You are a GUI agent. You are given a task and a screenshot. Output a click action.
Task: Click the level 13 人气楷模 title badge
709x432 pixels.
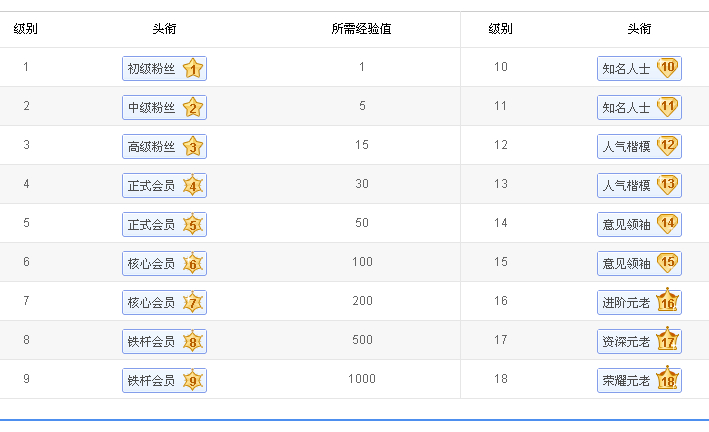click(x=639, y=185)
